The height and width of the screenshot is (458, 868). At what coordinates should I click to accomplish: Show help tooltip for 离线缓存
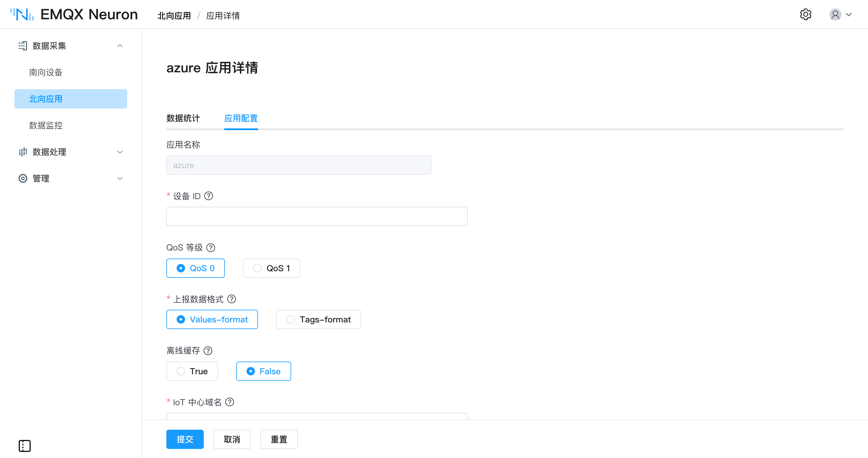click(x=208, y=350)
